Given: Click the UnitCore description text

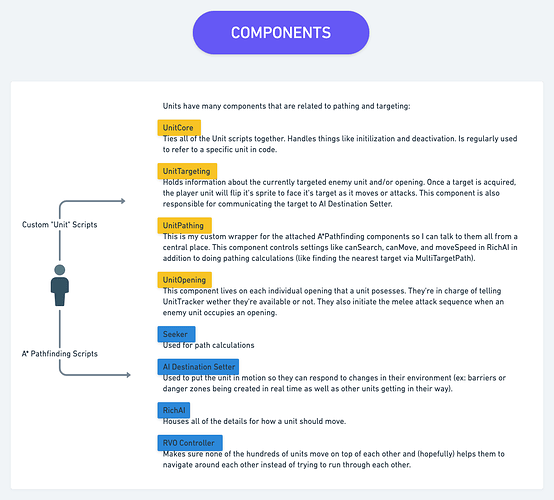Looking at the screenshot, I should 340,144.
